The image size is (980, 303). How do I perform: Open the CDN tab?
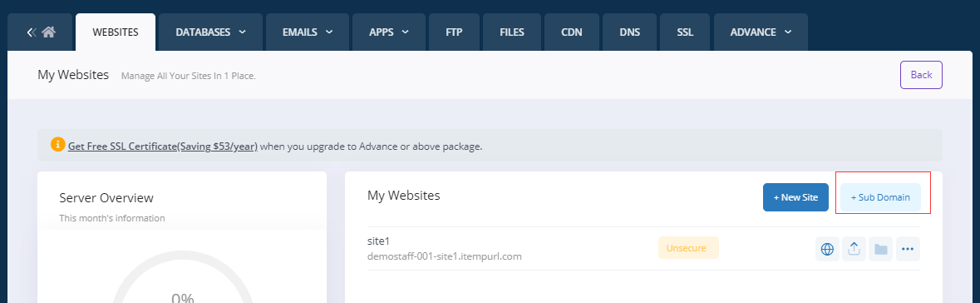[x=572, y=32]
